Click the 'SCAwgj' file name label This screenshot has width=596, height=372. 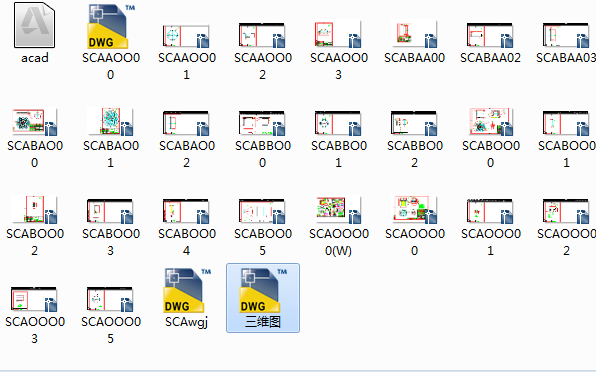pos(187,322)
